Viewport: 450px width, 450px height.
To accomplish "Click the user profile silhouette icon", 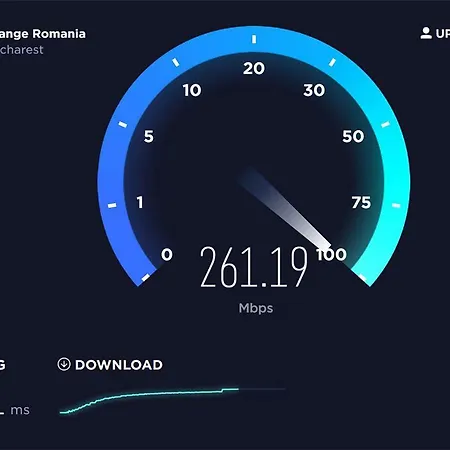I will [x=426, y=33].
